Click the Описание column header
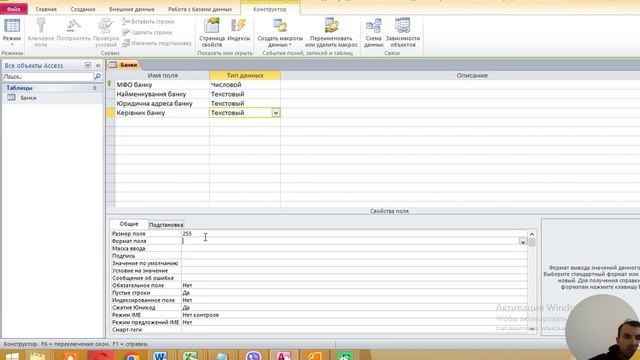 [472, 75]
